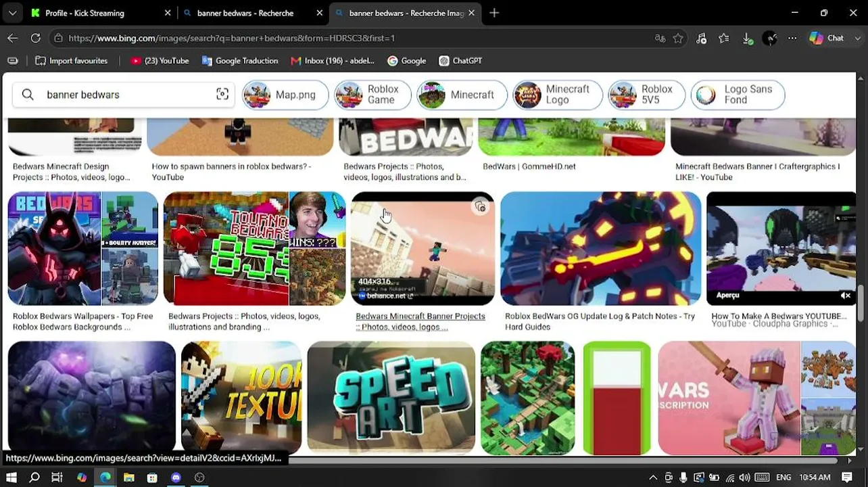Select the Minecraft Logo suggestion chip
868x487 pixels.
pos(558,95)
